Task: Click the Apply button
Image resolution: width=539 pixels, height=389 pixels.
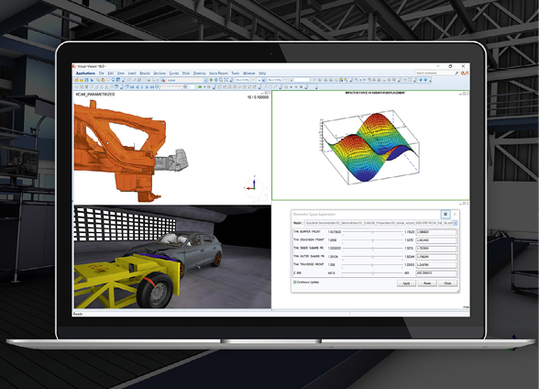Action: (x=406, y=283)
